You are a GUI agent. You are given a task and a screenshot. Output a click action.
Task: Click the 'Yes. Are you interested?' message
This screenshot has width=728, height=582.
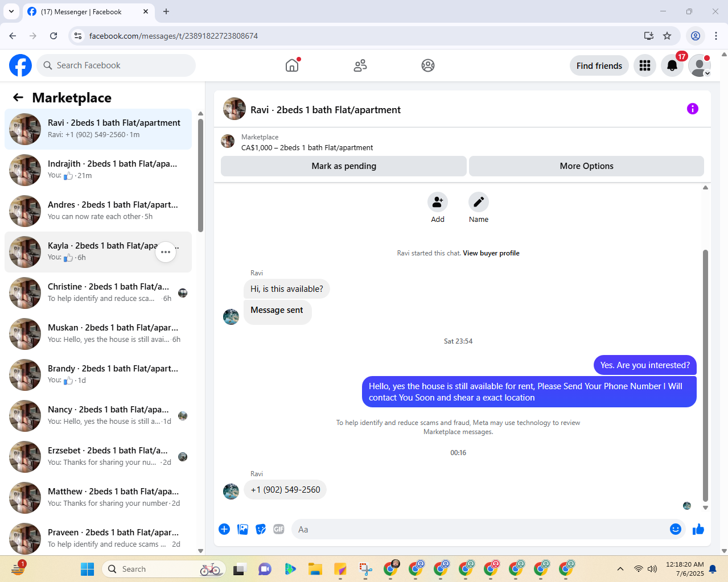(645, 365)
